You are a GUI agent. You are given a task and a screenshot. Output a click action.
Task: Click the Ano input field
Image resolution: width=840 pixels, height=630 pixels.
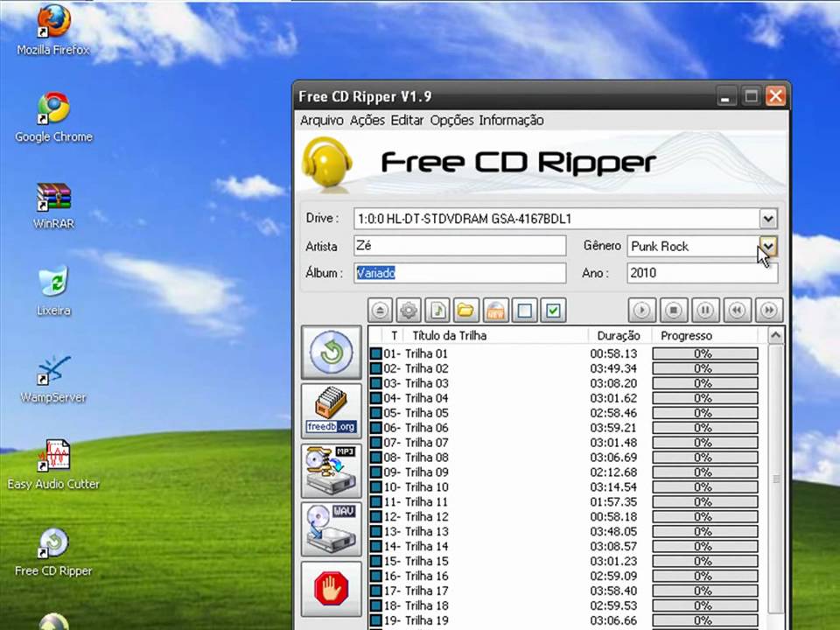tap(702, 273)
